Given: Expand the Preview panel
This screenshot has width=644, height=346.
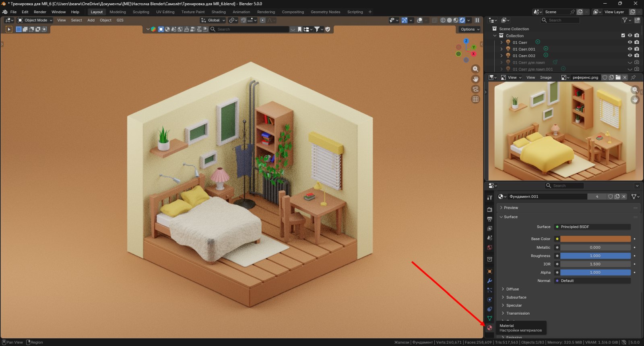Looking at the screenshot, I should coord(511,208).
